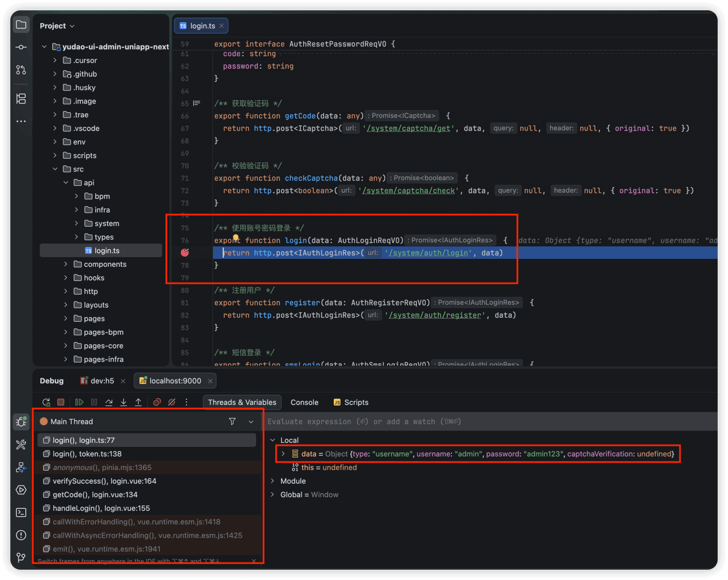Open the Project view dropdown
Viewport: 728px width, 580px height.
(57, 26)
